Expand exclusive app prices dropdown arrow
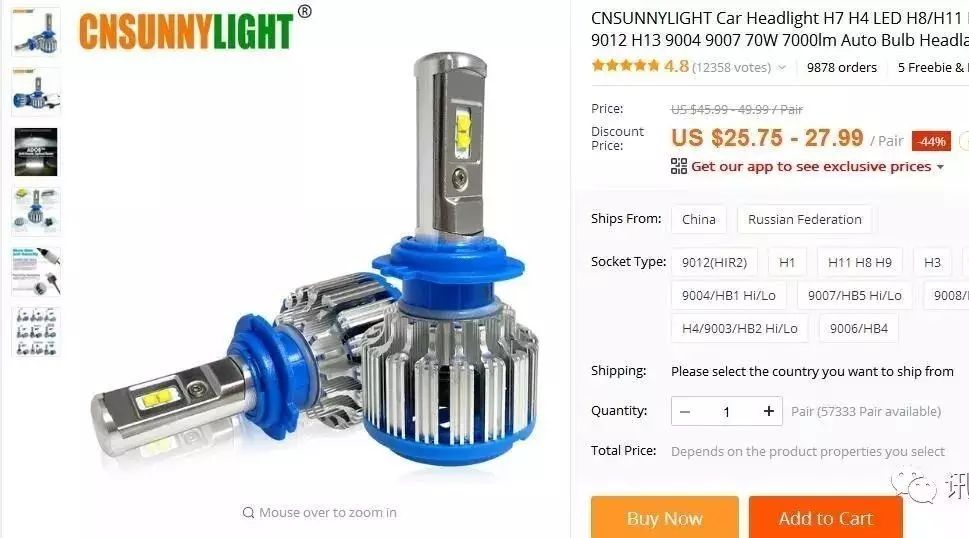Screen dimensions: 969x538 coord(941,167)
